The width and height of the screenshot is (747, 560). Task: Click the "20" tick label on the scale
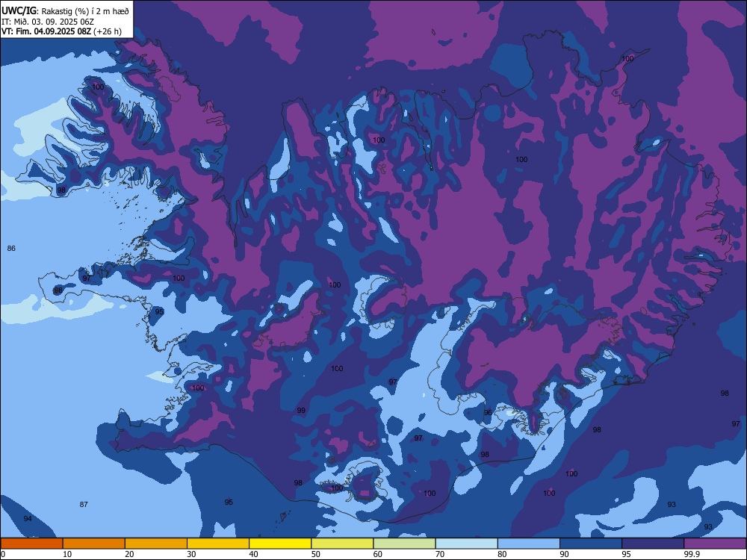click(129, 554)
